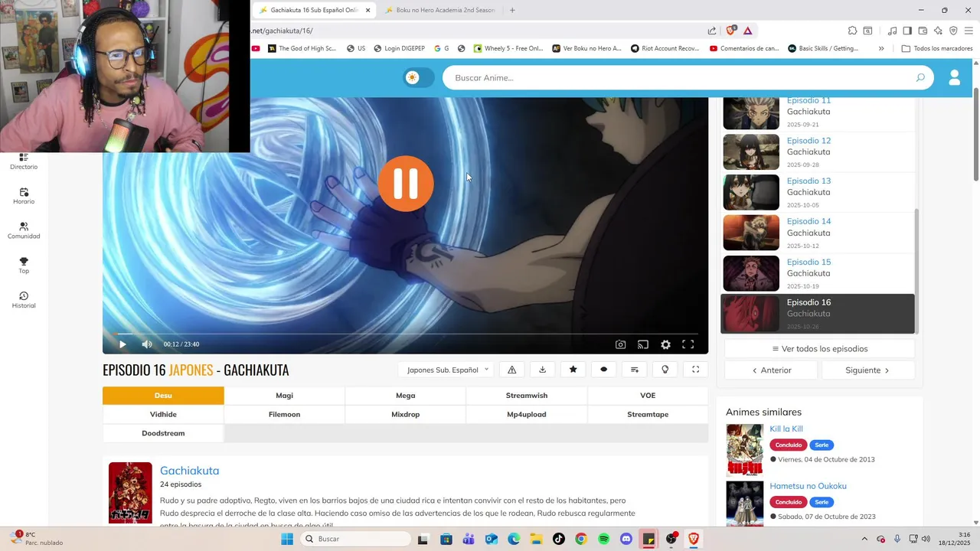Open Episodio 15 in the episode list

(x=818, y=273)
